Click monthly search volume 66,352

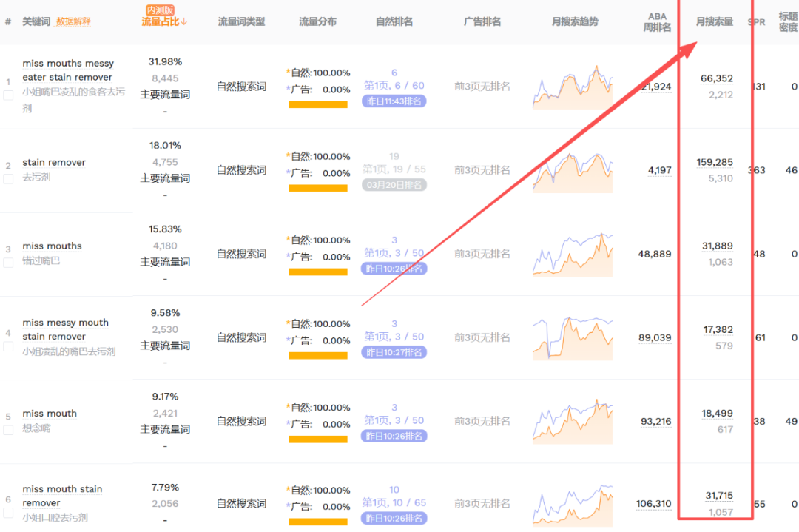(x=716, y=78)
